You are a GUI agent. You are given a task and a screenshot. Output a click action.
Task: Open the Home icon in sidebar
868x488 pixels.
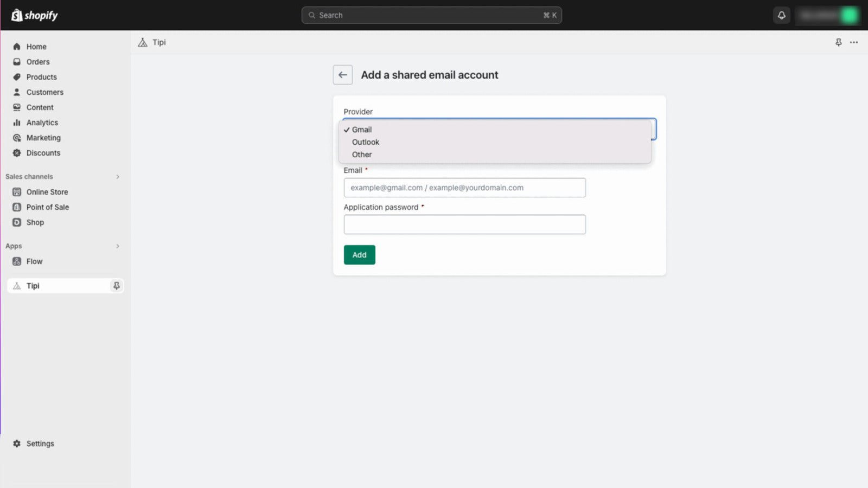coord(17,47)
